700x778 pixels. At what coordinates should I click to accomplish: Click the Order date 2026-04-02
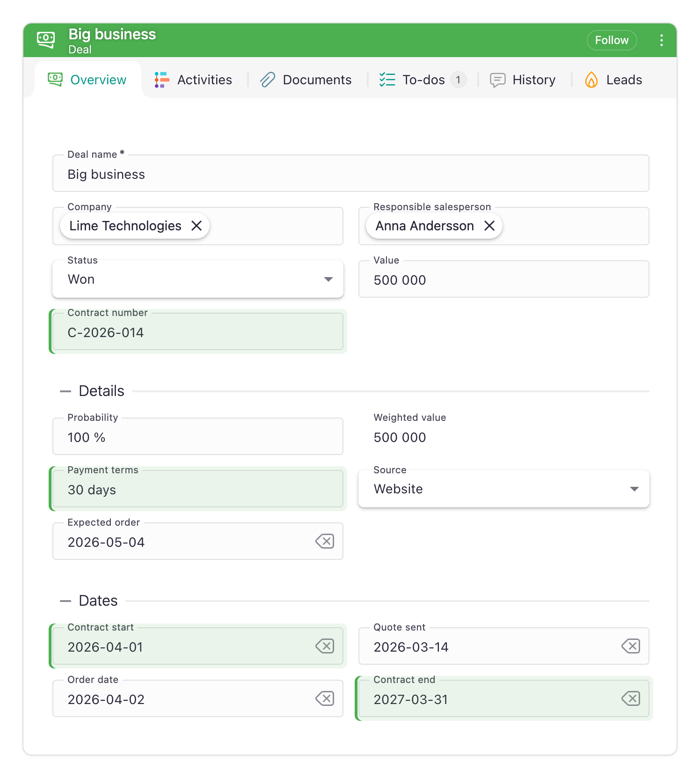click(106, 699)
